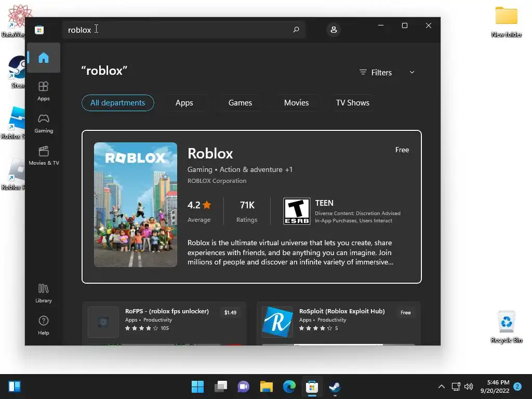Click the Free price on Roblox card
Screen dimensions: 532x399
coord(402,150)
